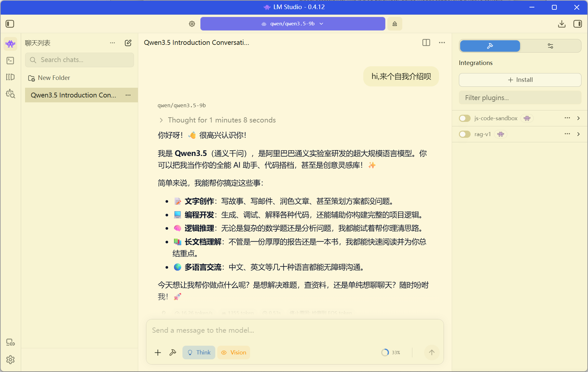This screenshot has width=588, height=372.
Task: Open app settings gear in left navigation
Action: 10,360
